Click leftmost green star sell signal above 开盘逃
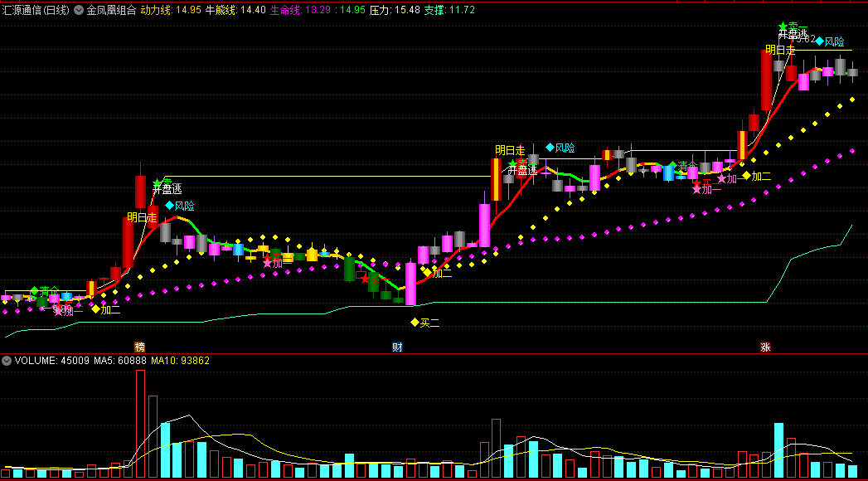Image resolution: width=868 pixels, height=481 pixels. tap(158, 182)
